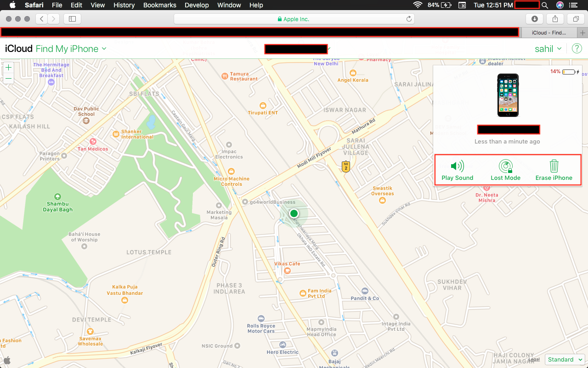The height and width of the screenshot is (368, 588).
Task: Open the View menu
Action: click(98, 5)
